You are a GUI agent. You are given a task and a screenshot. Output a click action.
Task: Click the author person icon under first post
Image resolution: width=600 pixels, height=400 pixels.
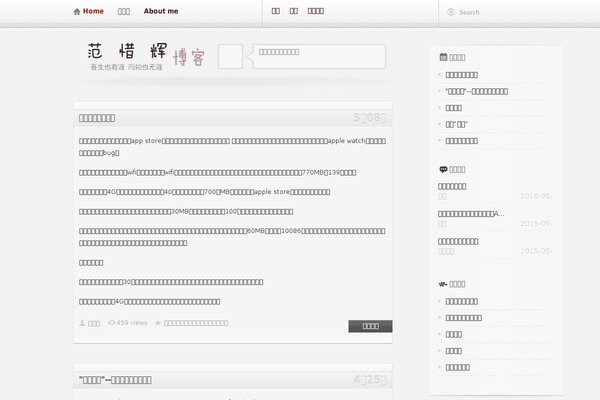point(82,323)
